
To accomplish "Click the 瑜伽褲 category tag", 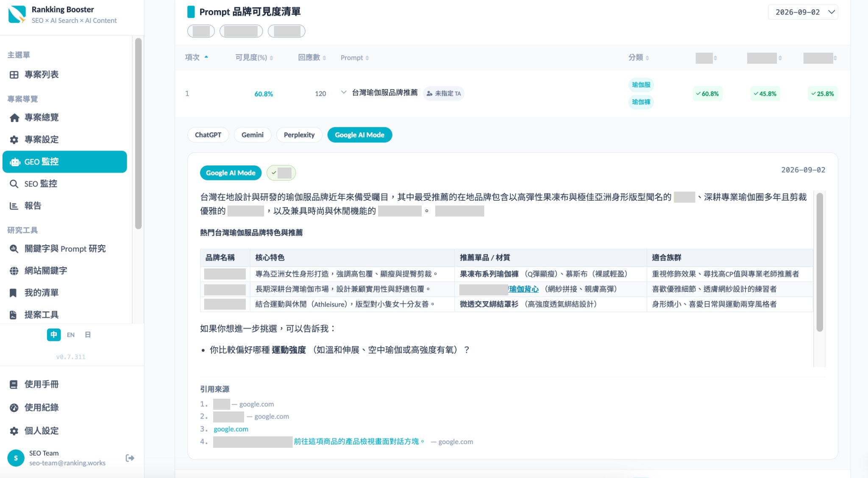I will click(641, 102).
